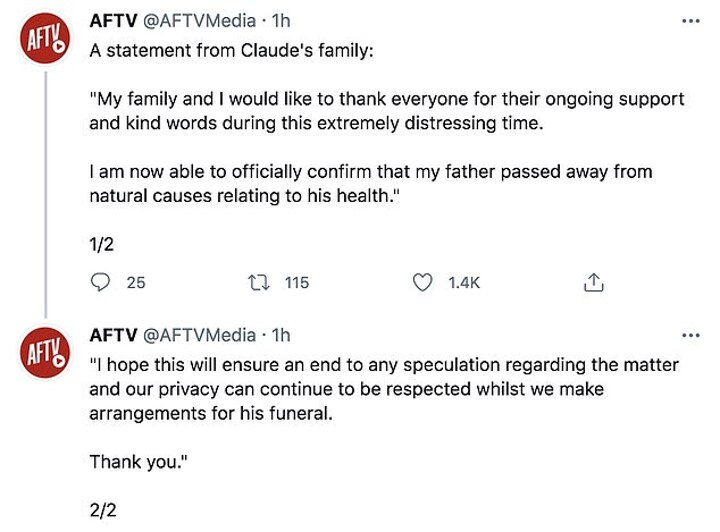Click the reply count 25
The width and height of the screenshot is (720, 532).
[x=135, y=283]
